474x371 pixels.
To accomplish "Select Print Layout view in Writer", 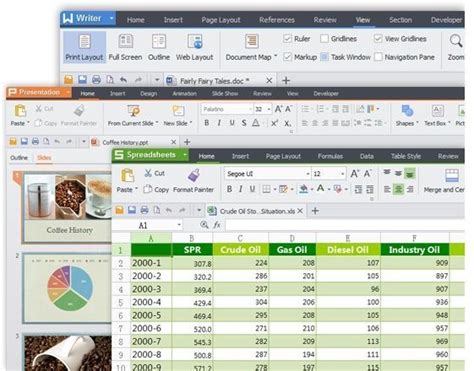I will coord(84,47).
